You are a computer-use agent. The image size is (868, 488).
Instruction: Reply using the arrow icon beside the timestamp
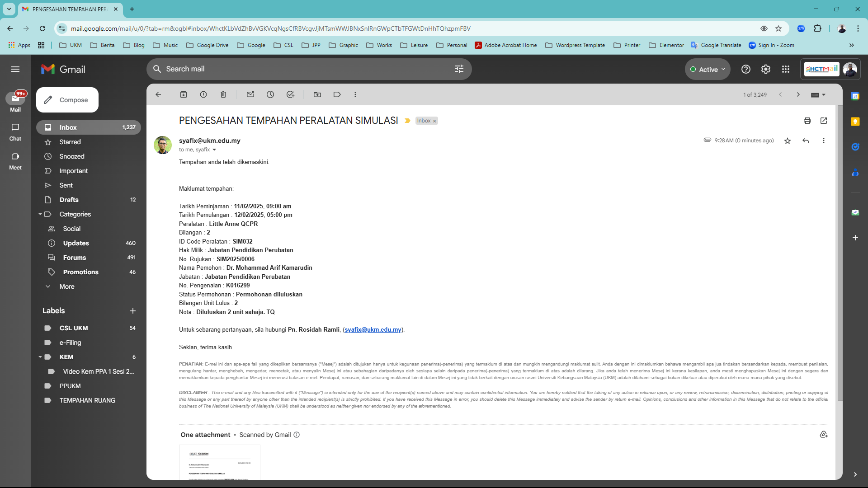[x=806, y=141]
